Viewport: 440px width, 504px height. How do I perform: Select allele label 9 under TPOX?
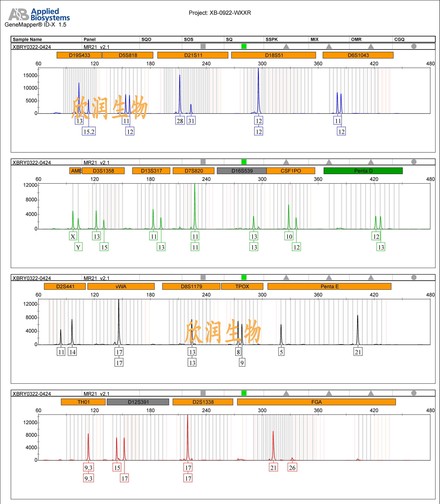[x=242, y=362]
